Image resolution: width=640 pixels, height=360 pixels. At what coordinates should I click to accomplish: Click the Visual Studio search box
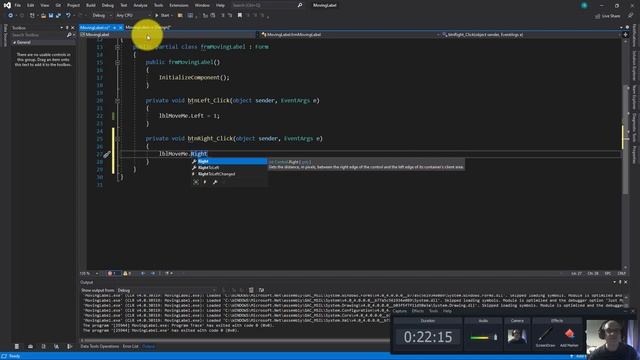pos(267,5)
